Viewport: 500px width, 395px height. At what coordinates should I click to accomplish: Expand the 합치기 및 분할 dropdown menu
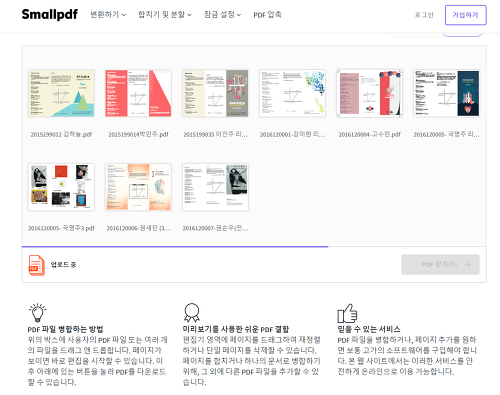[165, 15]
